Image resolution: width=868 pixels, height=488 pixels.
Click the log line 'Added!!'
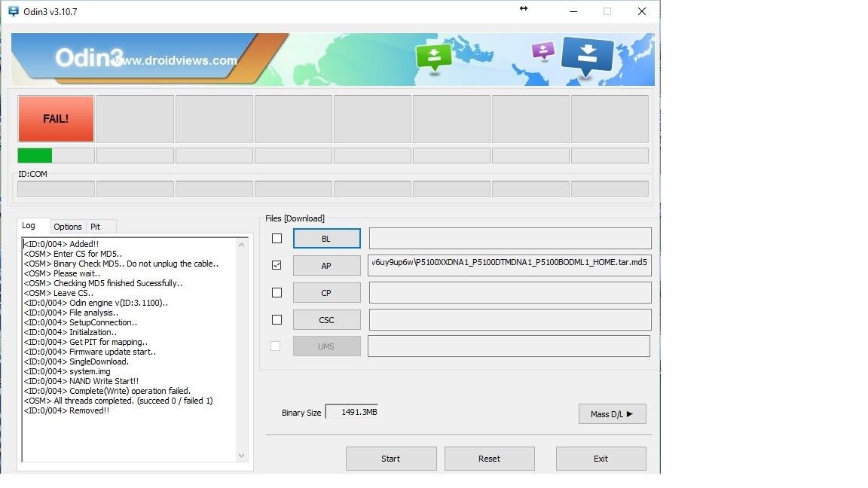pyautogui.click(x=62, y=244)
